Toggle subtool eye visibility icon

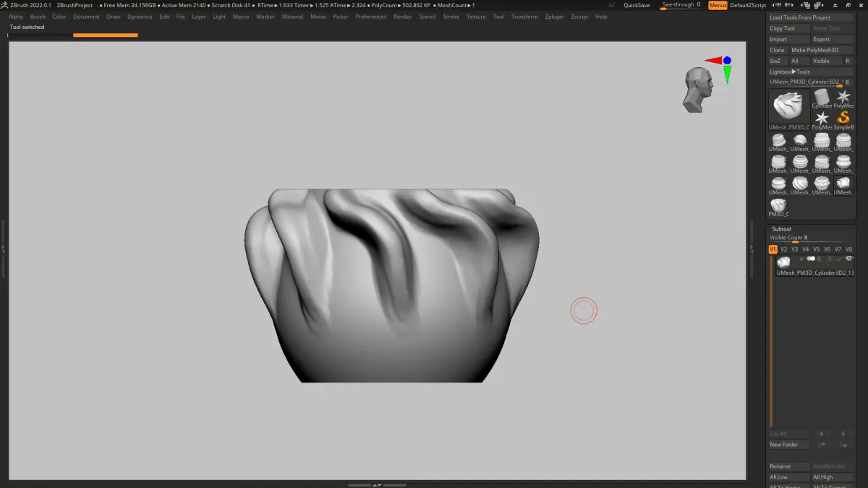(849, 258)
